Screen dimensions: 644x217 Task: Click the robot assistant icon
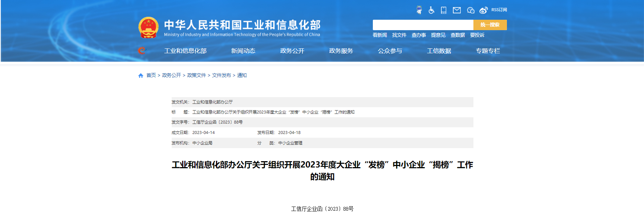pyautogui.click(x=419, y=10)
